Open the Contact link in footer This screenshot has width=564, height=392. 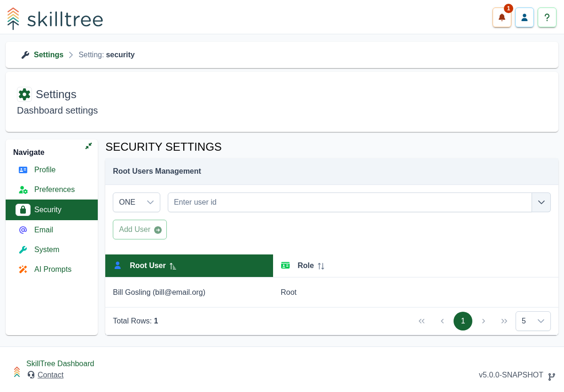click(x=50, y=375)
